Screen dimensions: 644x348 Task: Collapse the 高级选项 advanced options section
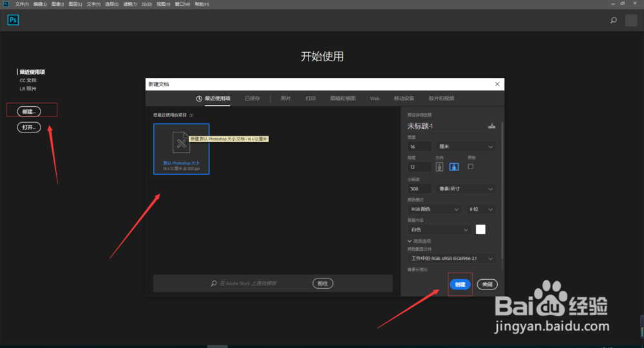419,241
